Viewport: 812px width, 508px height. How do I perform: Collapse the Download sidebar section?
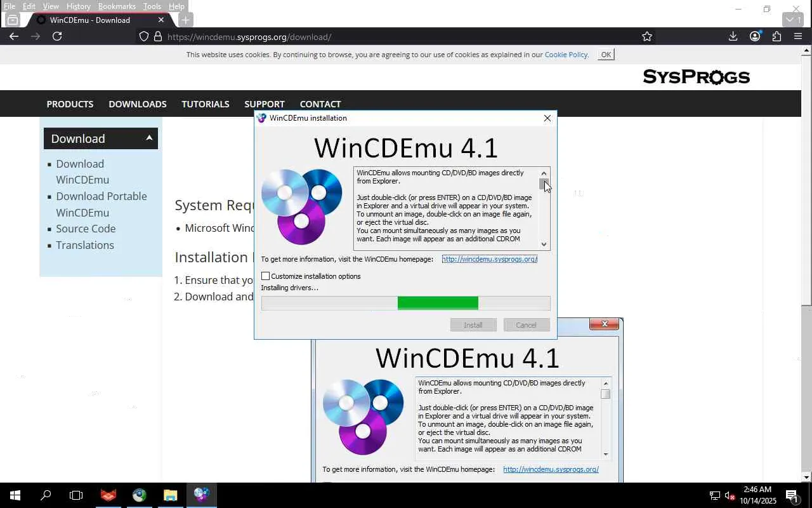point(149,138)
